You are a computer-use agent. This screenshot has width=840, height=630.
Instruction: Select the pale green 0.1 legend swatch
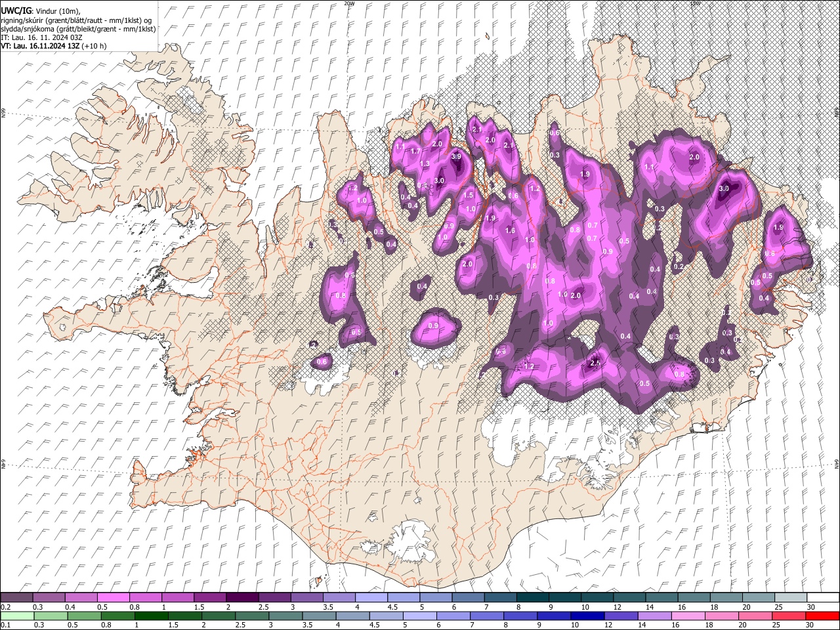17,616
